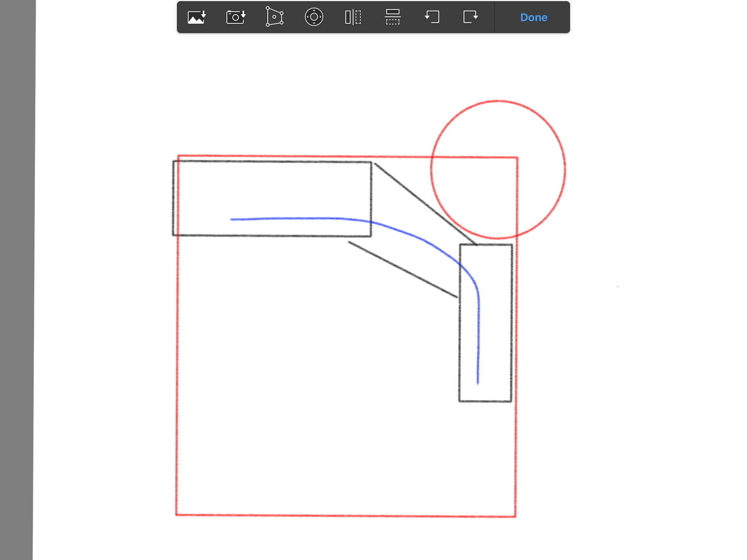Tap the import image from photos icon
This screenshot has height=560, width=747.
click(x=197, y=17)
